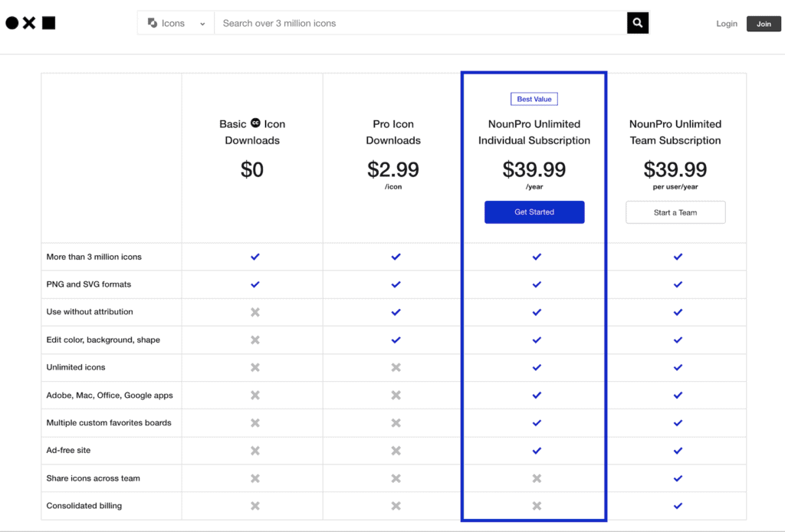
Task: Click Individual X mark for 'Share icons across team'
Action: click(x=537, y=478)
